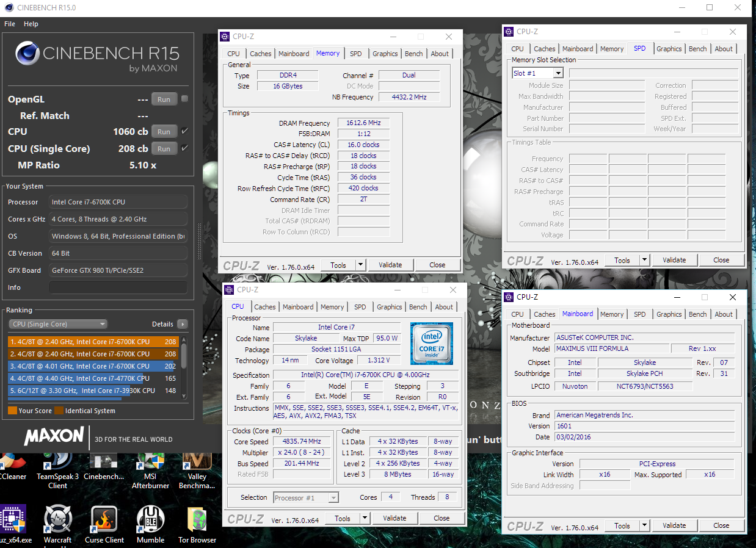Image resolution: width=756 pixels, height=548 pixels.
Task: Run the OpenGL benchmark
Action: point(164,99)
